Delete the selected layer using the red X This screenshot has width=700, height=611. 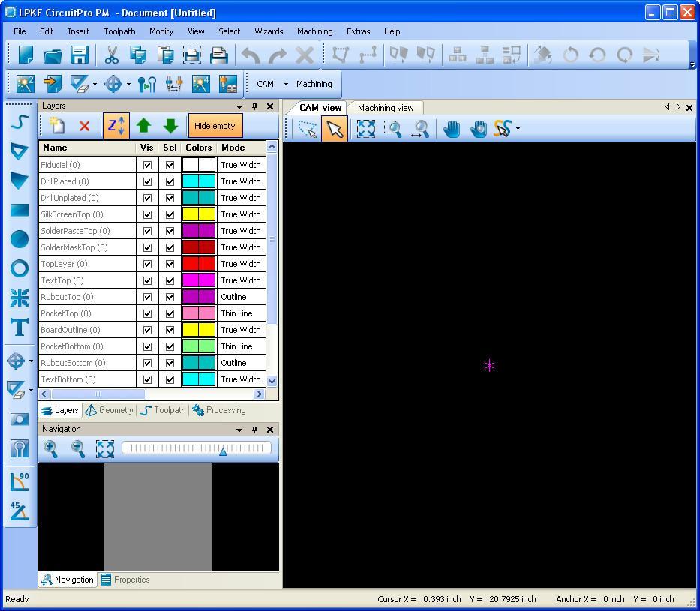tap(83, 126)
